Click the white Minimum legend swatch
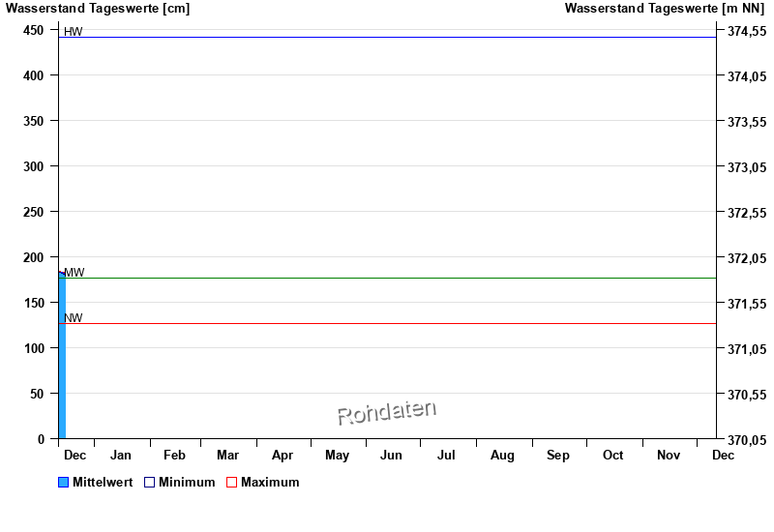Viewport: 774px width, 532px height. click(x=149, y=483)
